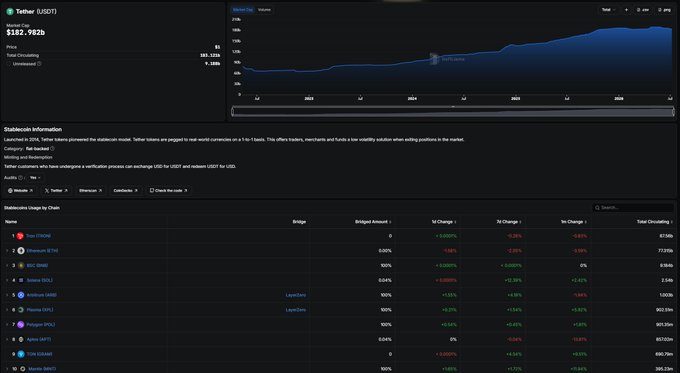Open the Etherscan link button
This screenshot has height=373, width=680.
point(91,190)
